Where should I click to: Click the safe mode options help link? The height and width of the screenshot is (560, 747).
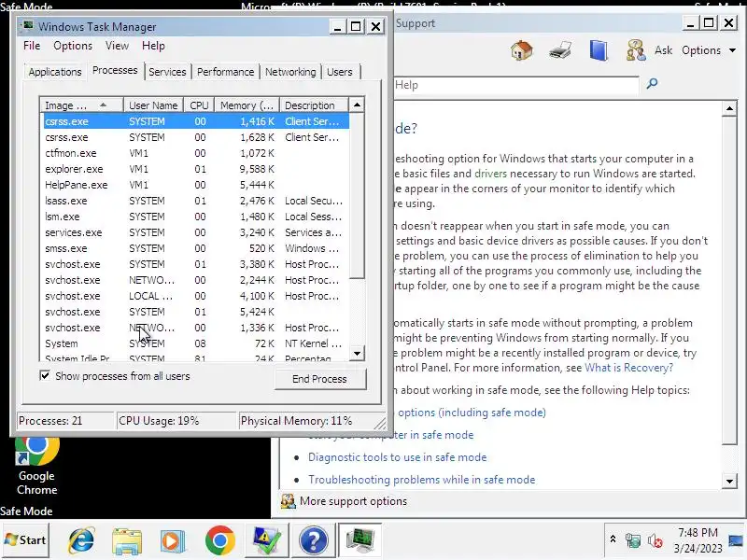(472, 413)
